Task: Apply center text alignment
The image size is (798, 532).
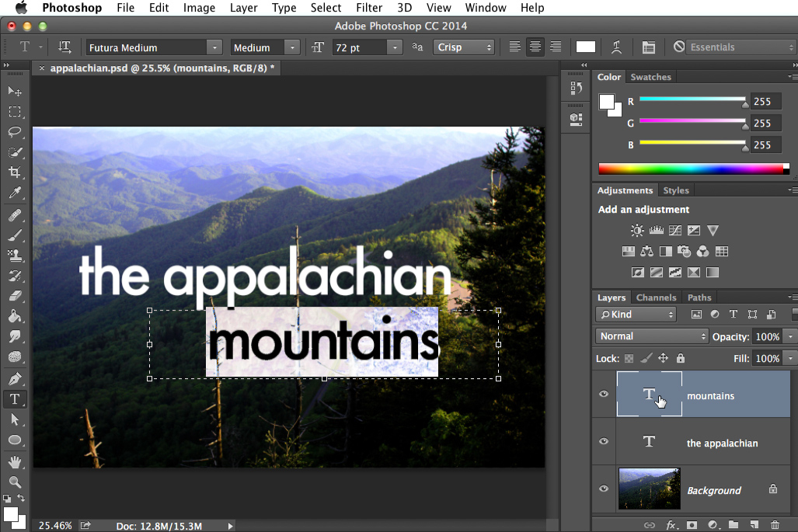Action: coord(535,47)
